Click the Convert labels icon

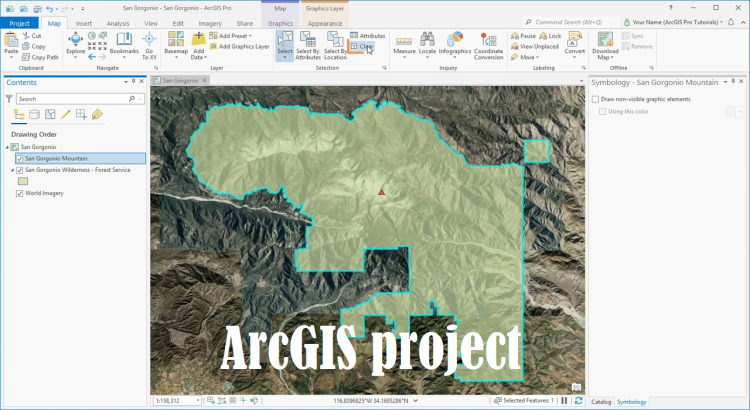point(574,39)
